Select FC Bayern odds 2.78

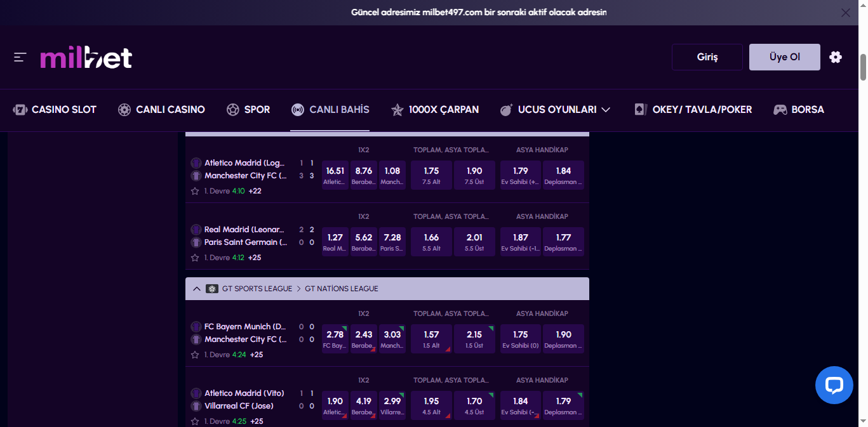335,339
